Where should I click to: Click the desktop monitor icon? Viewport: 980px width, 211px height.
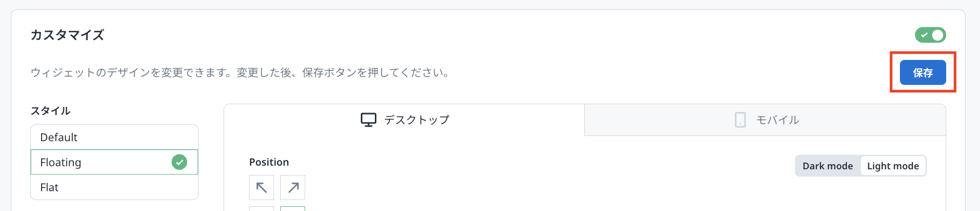click(x=368, y=120)
